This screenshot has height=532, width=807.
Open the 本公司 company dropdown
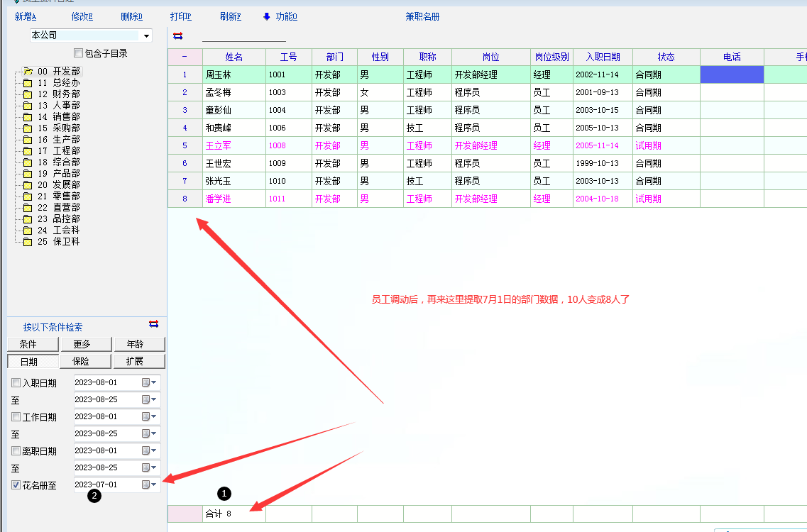[x=147, y=35]
